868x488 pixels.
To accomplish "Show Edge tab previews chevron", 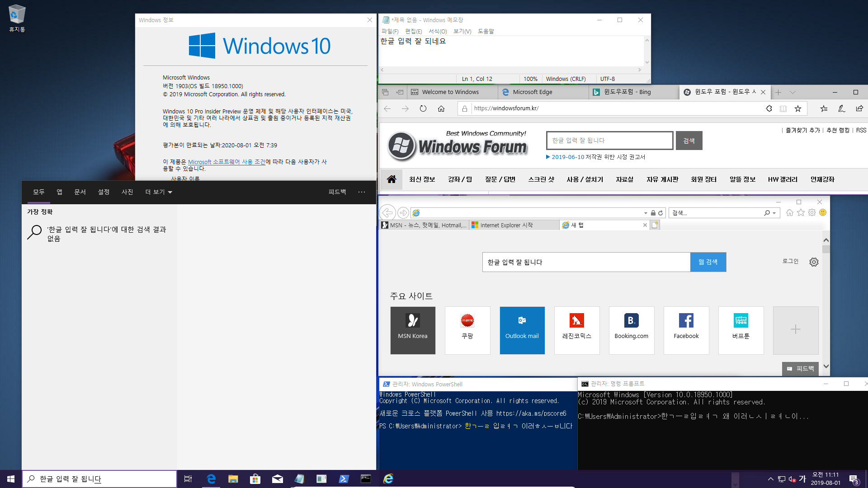I will [793, 92].
